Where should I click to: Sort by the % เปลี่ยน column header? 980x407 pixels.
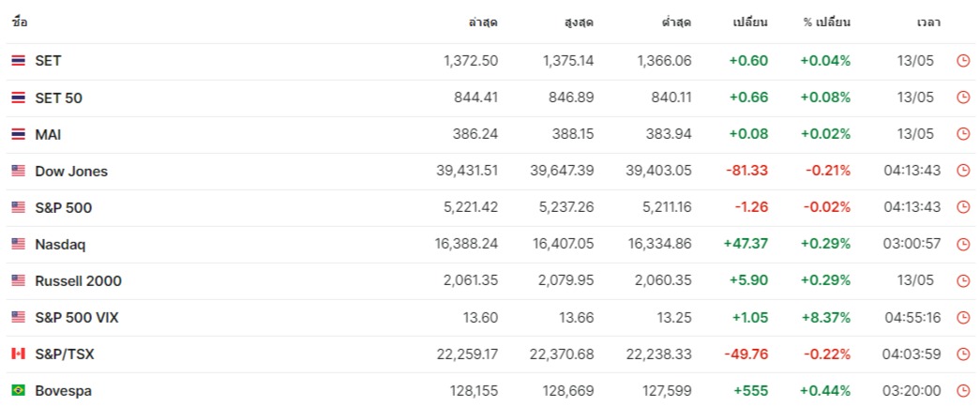point(826,22)
